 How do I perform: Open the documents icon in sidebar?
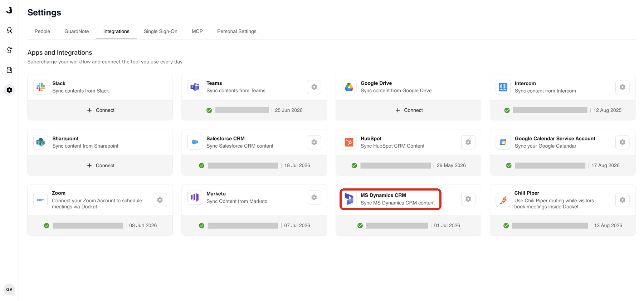9,70
